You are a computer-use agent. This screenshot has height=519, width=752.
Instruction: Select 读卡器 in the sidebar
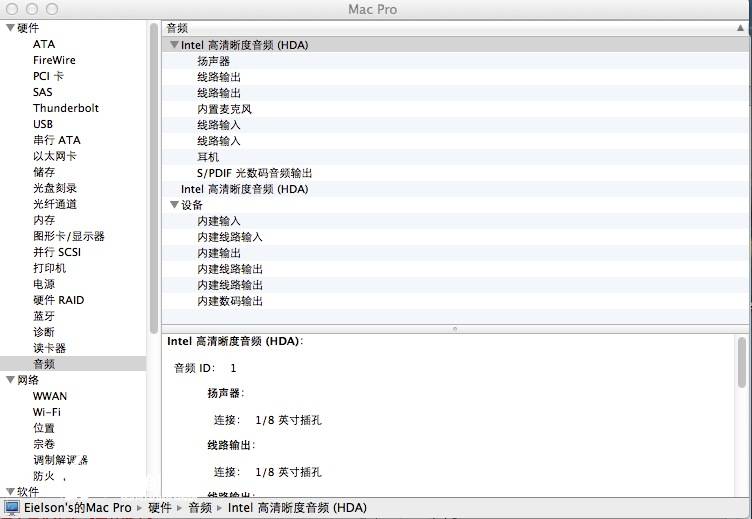(x=49, y=348)
